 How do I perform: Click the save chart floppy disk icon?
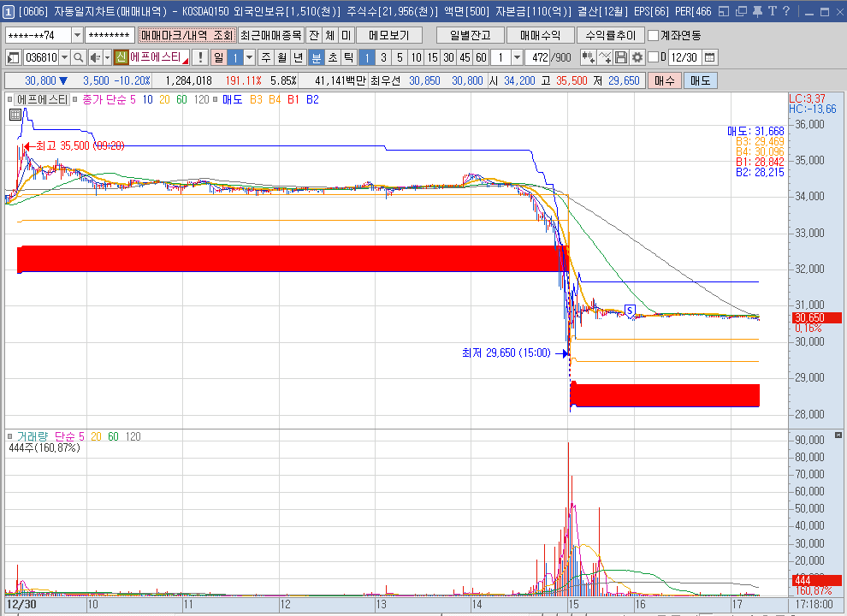click(x=621, y=57)
